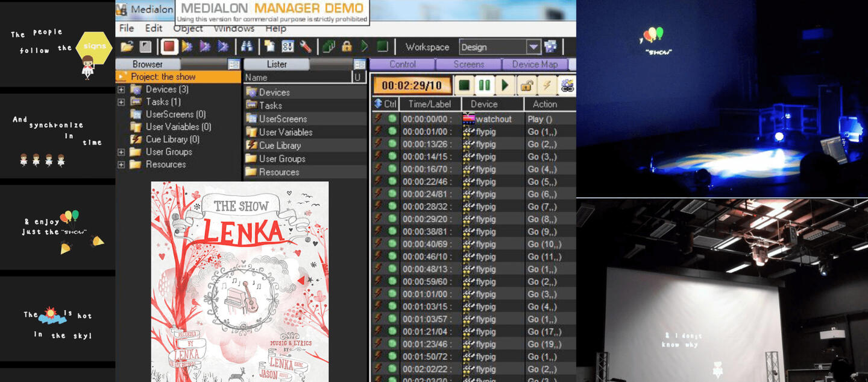Open the Workspace Design dropdown
868x382 pixels.
[533, 47]
